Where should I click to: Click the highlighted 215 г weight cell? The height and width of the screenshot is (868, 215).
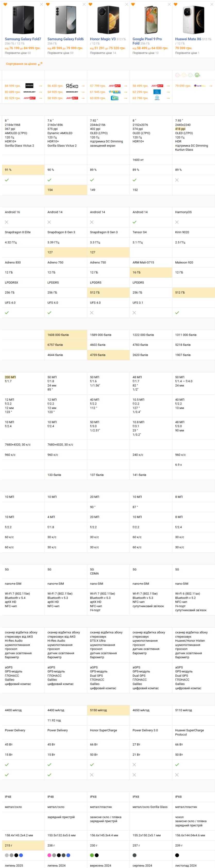23,845
